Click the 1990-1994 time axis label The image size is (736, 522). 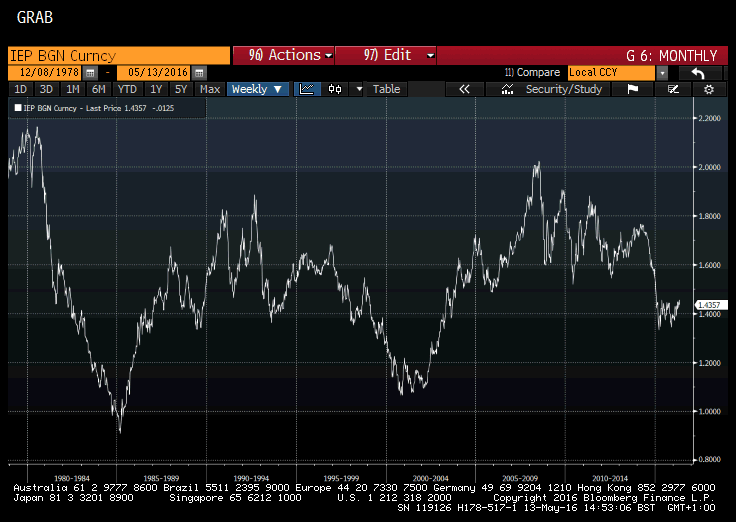pos(251,478)
